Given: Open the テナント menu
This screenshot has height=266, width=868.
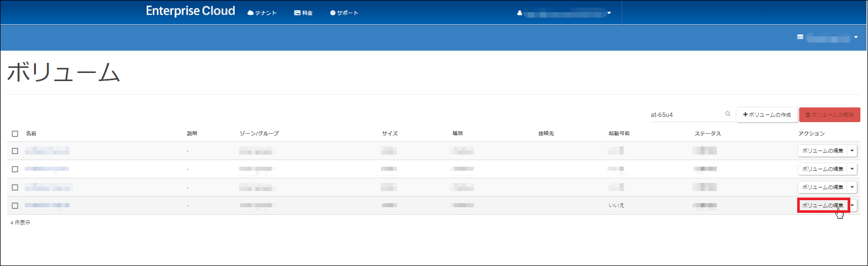Looking at the screenshot, I should tap(262, 13).
